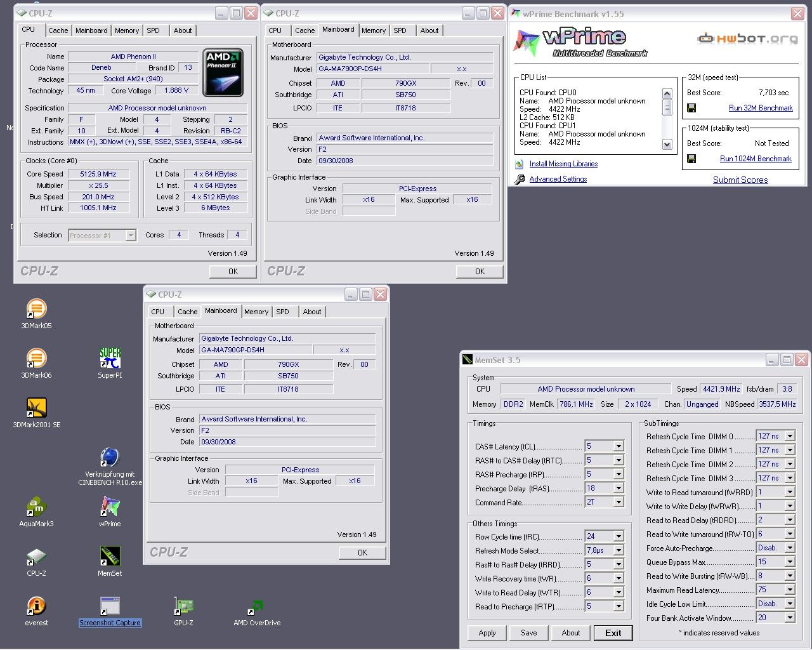Open the Refresh Mode Select dropdown
The image size is (812, 650).
tap(619, 550)
